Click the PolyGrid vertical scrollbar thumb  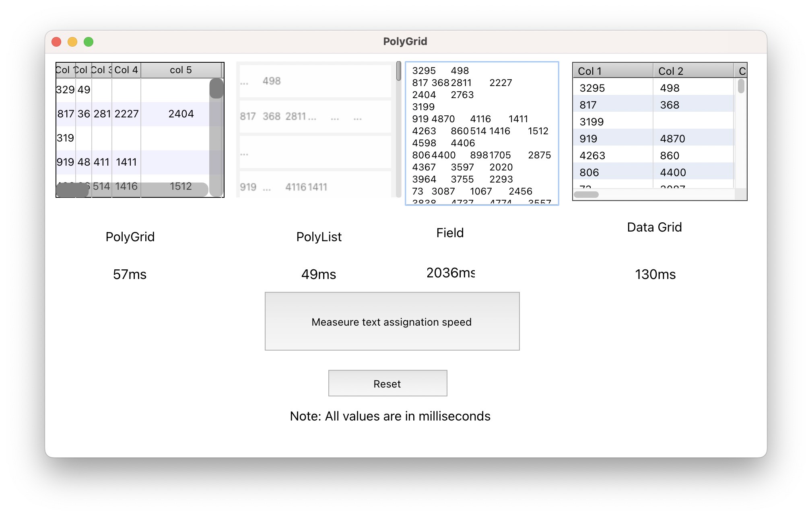[x=216, y=88]
